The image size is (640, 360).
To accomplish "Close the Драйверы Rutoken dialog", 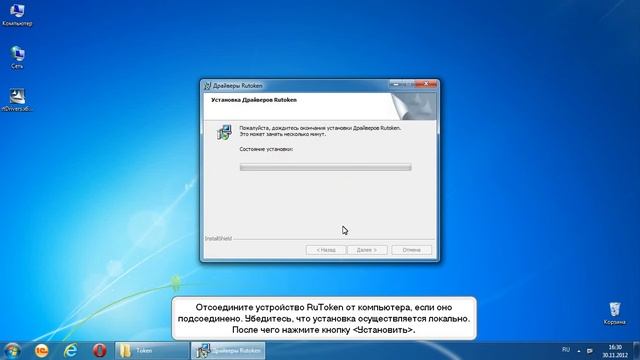I will click(426, 84).
